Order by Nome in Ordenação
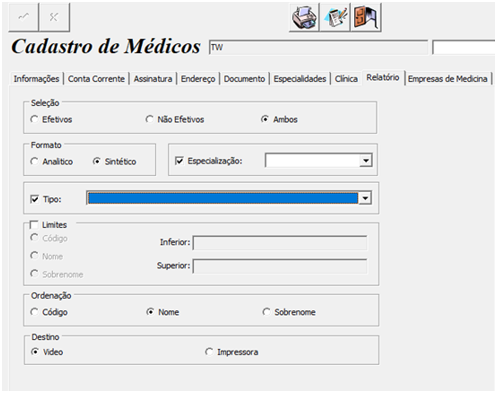 point(162,312)
